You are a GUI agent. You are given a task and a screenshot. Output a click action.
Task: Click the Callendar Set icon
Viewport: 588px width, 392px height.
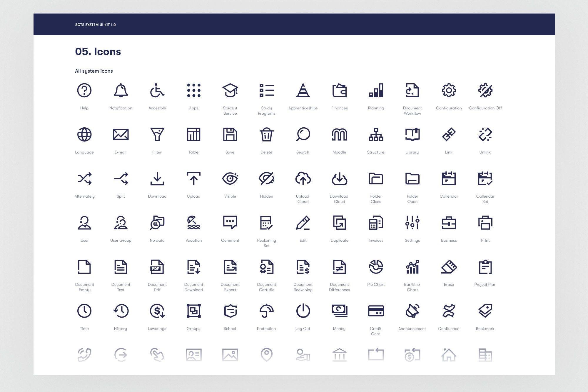[x=485, y=179]
